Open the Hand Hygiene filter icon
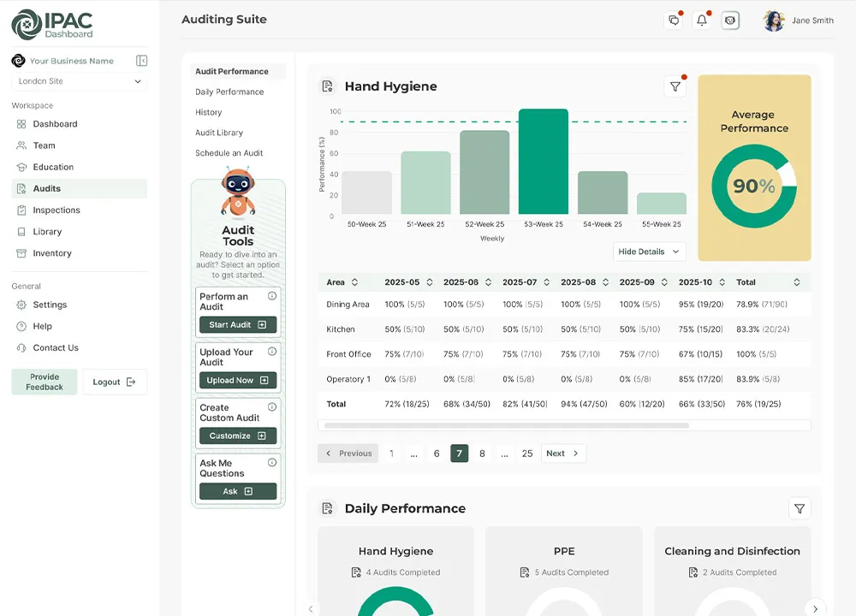The height and width of the screenshot is (616, 856). coord(675,86)
